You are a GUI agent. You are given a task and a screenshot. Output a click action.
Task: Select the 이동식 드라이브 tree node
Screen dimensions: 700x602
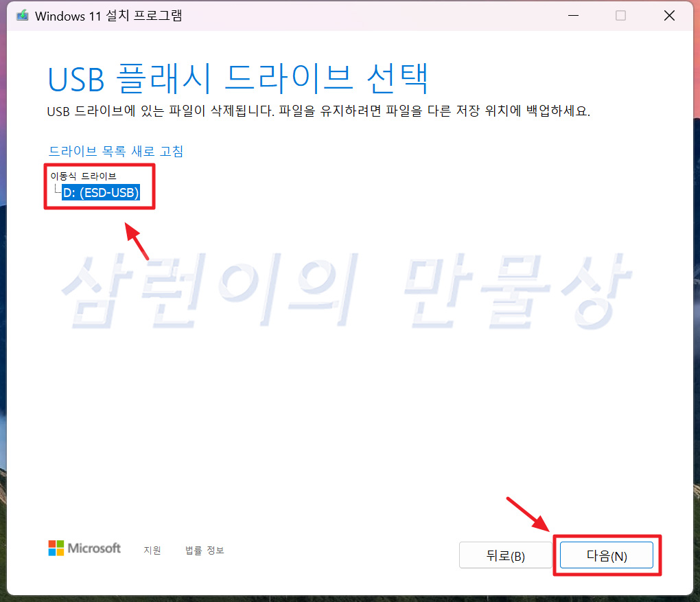(83, 176)
